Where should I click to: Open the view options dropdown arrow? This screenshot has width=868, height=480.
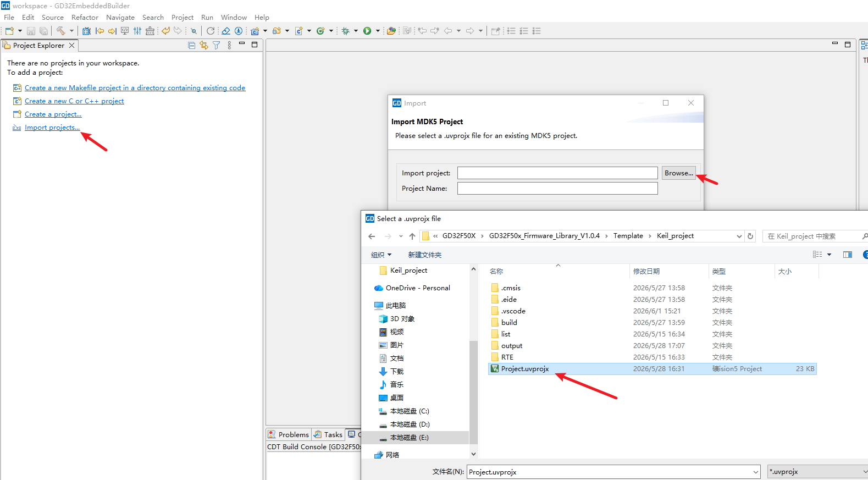[x=829, y=255]
